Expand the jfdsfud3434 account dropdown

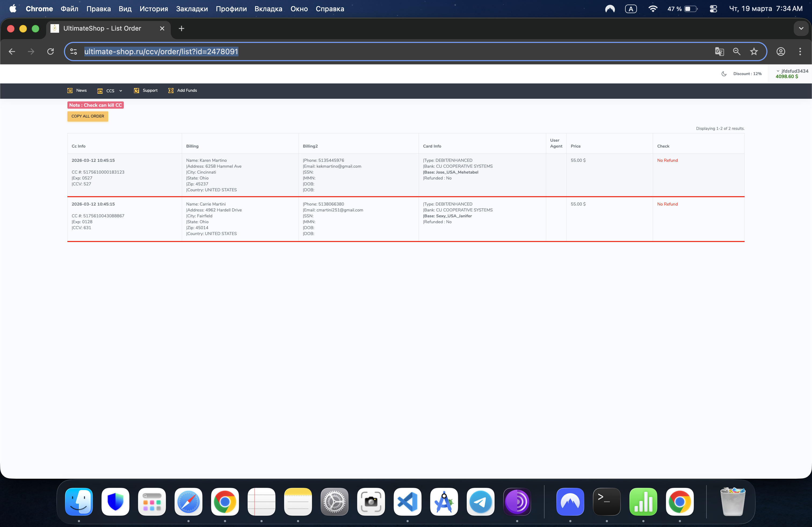792,71
